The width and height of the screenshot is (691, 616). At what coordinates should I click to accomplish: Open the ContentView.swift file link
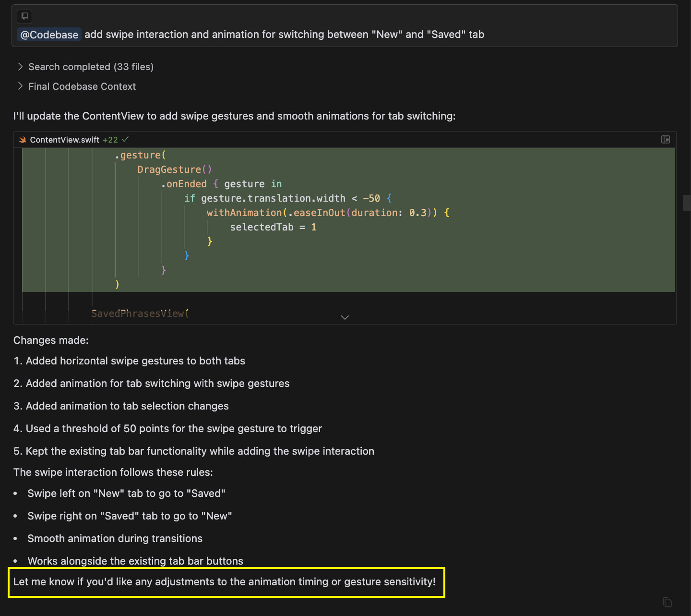point(64,140)
